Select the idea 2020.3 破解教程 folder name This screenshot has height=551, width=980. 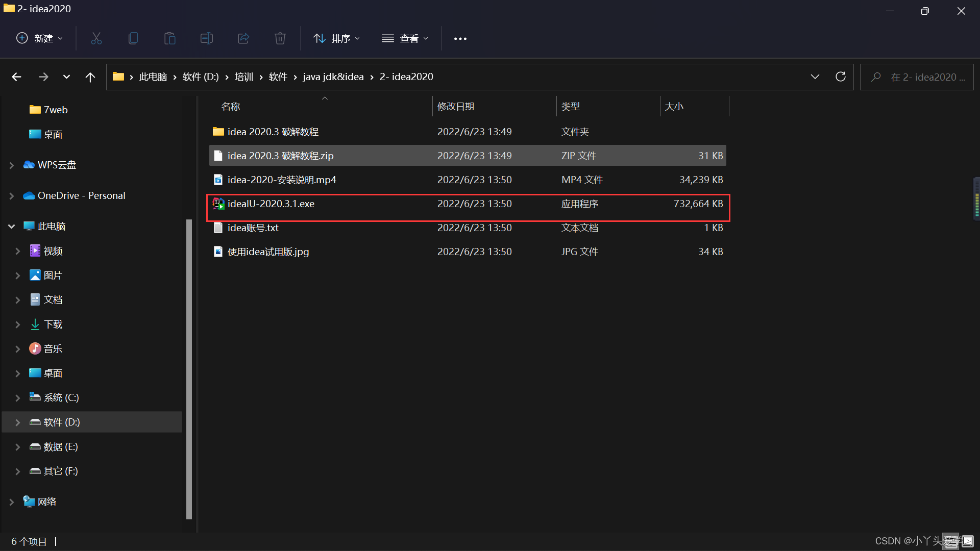[273, 132]
